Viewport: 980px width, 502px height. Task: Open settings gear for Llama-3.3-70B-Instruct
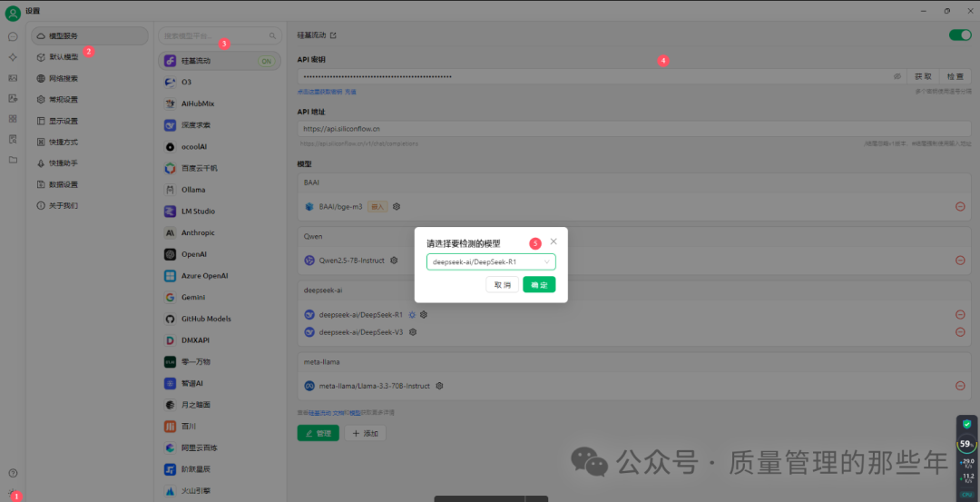pyautogui.click(x=439, y=386)
